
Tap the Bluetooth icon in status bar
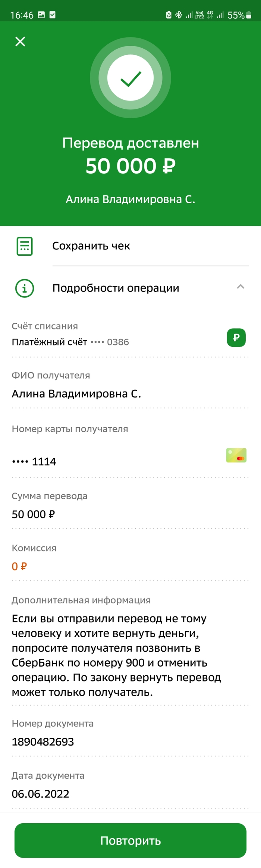tap(179, 15)
